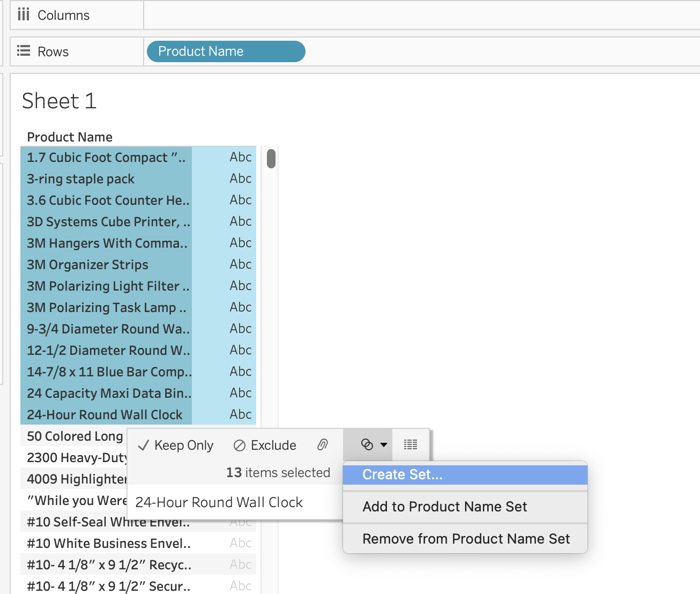Click the paperclip group members icon
The height and width of the screenshot is (594, 700).
click(x=323, y=444)
